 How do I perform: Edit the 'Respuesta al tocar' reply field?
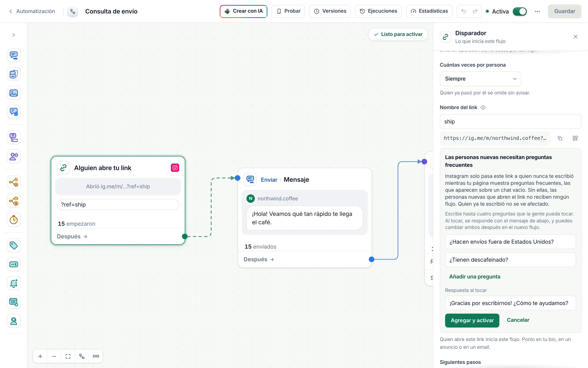[510, 303]
